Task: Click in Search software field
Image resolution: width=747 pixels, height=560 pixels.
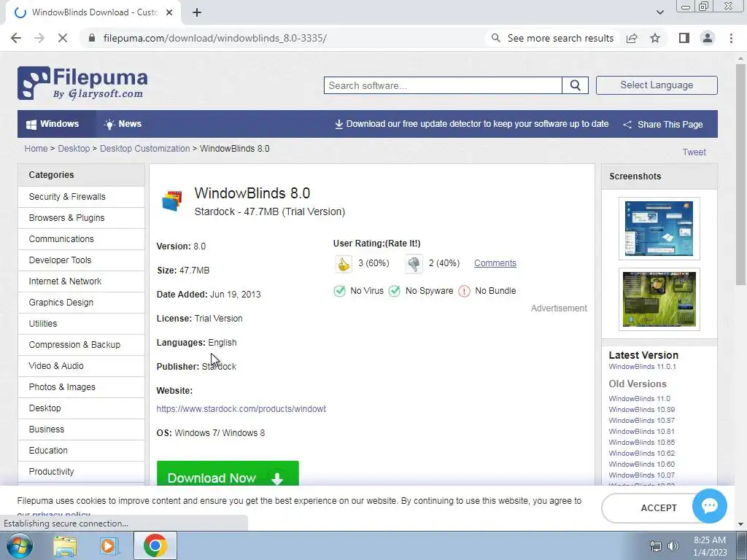Action: (x=443, y=86)
